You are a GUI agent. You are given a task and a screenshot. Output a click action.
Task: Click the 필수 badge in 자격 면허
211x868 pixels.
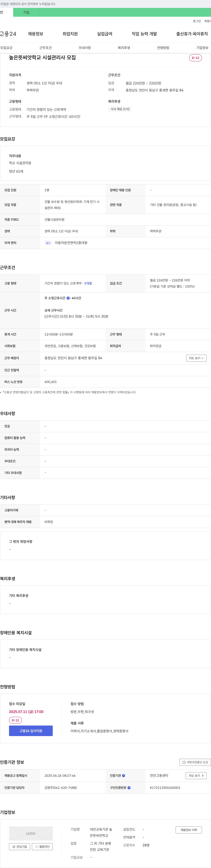point(48,243)
